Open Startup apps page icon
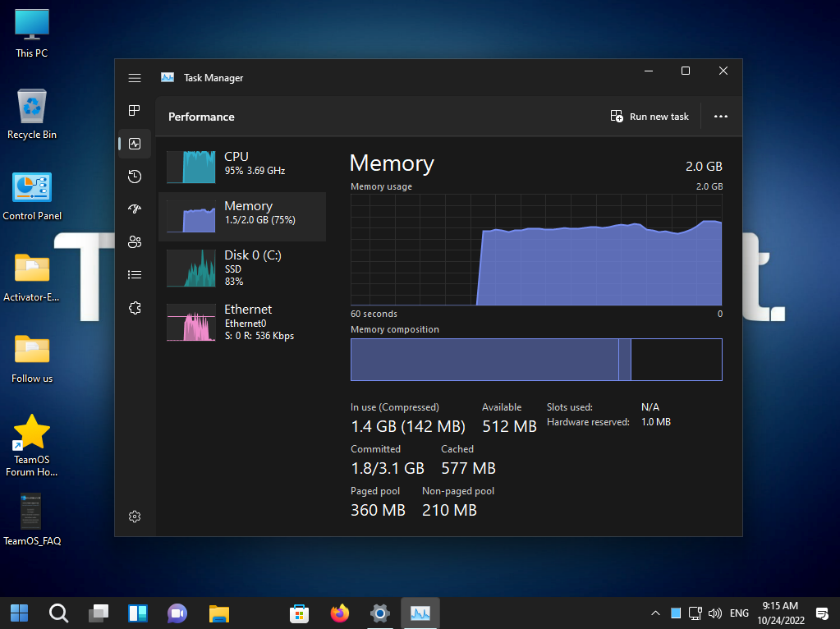This screenshot has width=840, height=629. click(x=135, y=209)
